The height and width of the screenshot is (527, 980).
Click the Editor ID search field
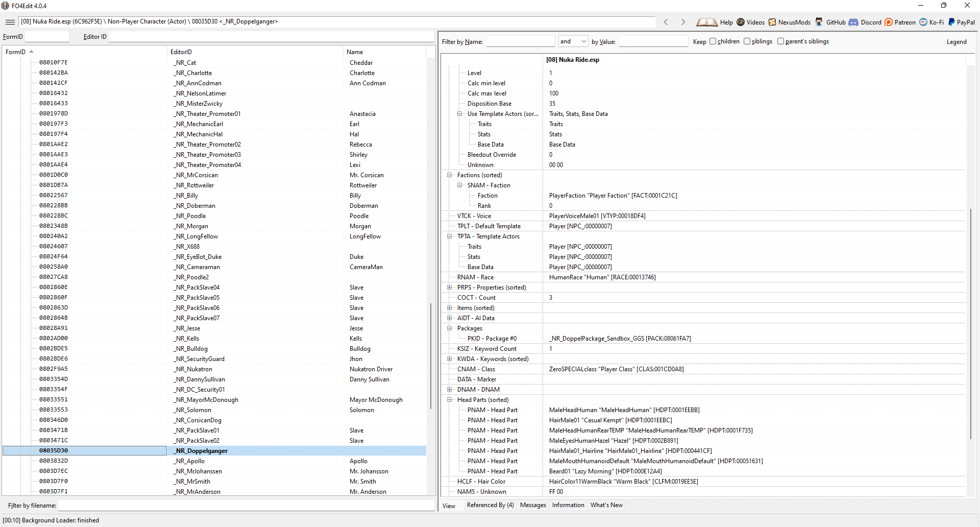[x=271, y=37]
